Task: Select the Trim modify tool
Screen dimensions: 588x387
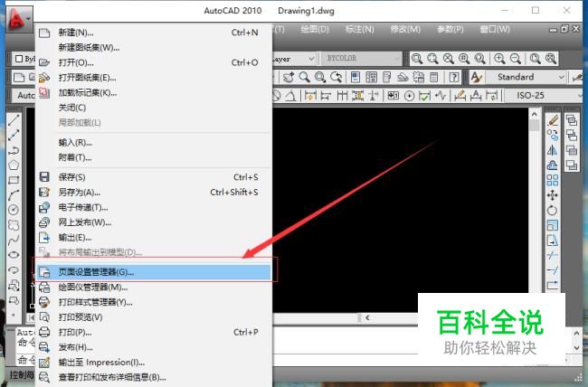Action: [553, 255]
